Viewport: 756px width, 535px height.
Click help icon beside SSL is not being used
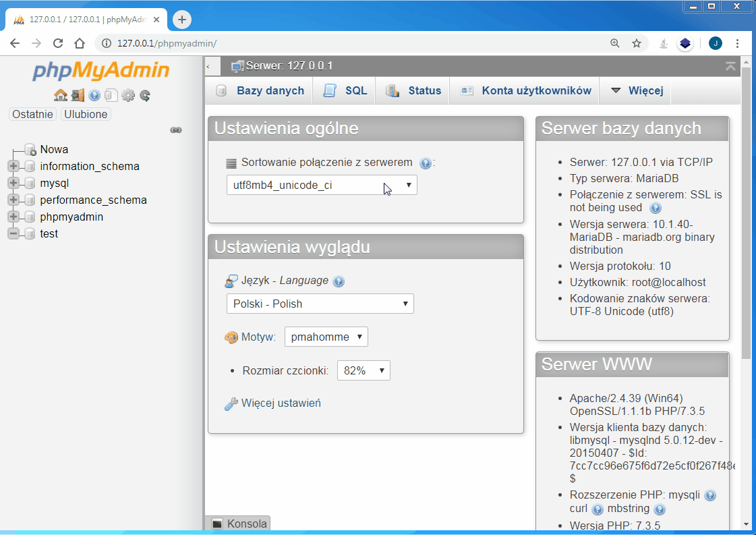[x=656, y=208]
